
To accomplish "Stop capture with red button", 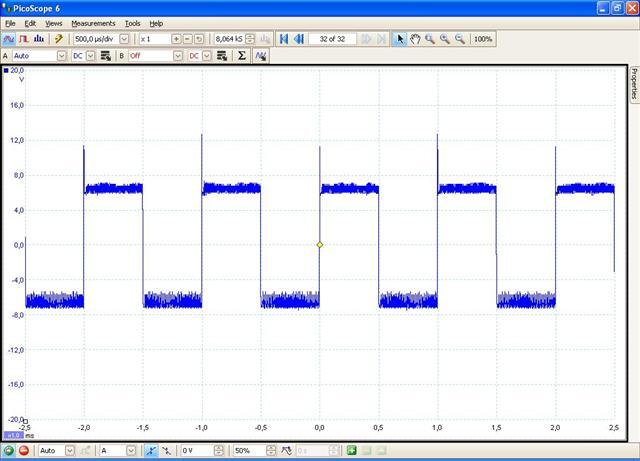I will pos(23,451).
